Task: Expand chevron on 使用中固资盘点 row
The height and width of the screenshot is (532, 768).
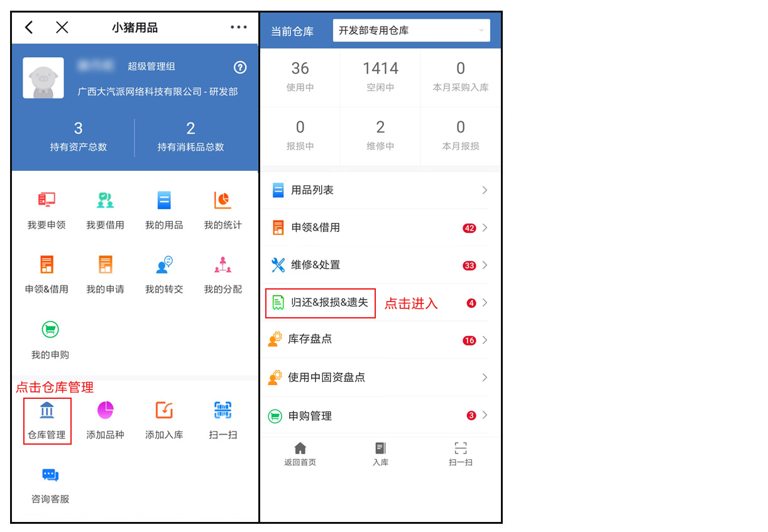Action: pyautogui.click(x=485, y=377)
